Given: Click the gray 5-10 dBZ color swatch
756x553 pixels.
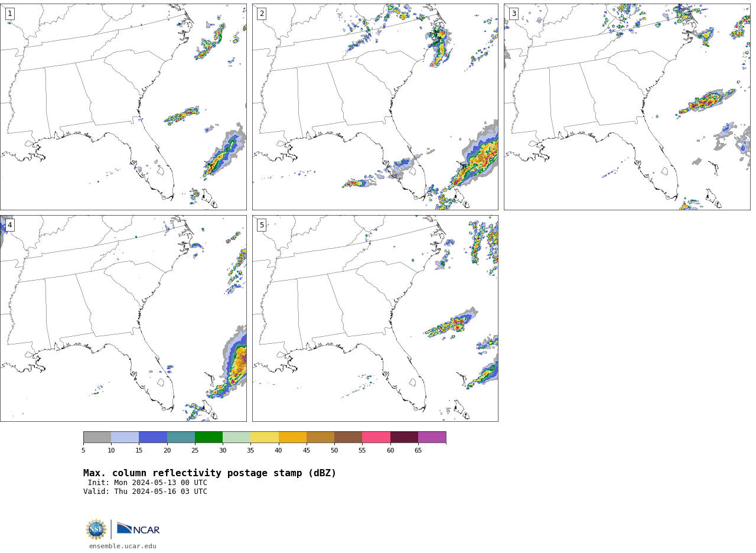Looking at the screenshot, I should pos(97,437).
